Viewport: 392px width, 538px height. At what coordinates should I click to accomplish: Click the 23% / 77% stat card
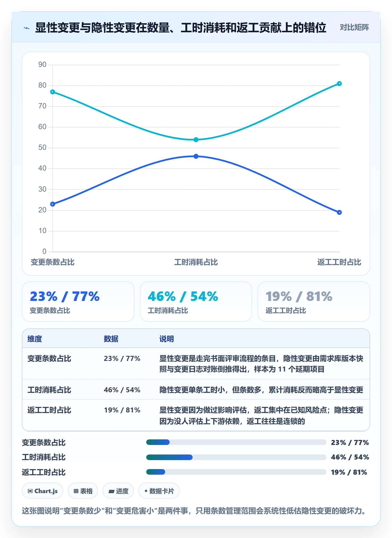[78, 302]
